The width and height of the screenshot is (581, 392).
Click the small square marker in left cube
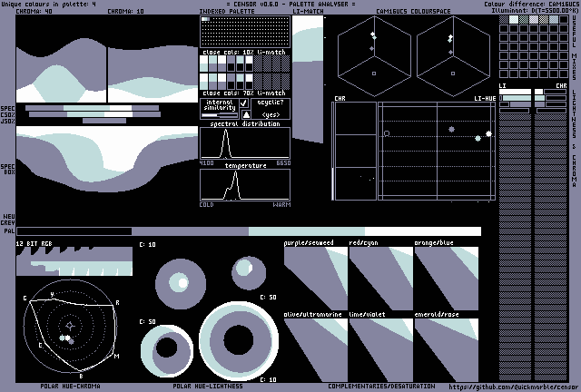click(374, 73)
